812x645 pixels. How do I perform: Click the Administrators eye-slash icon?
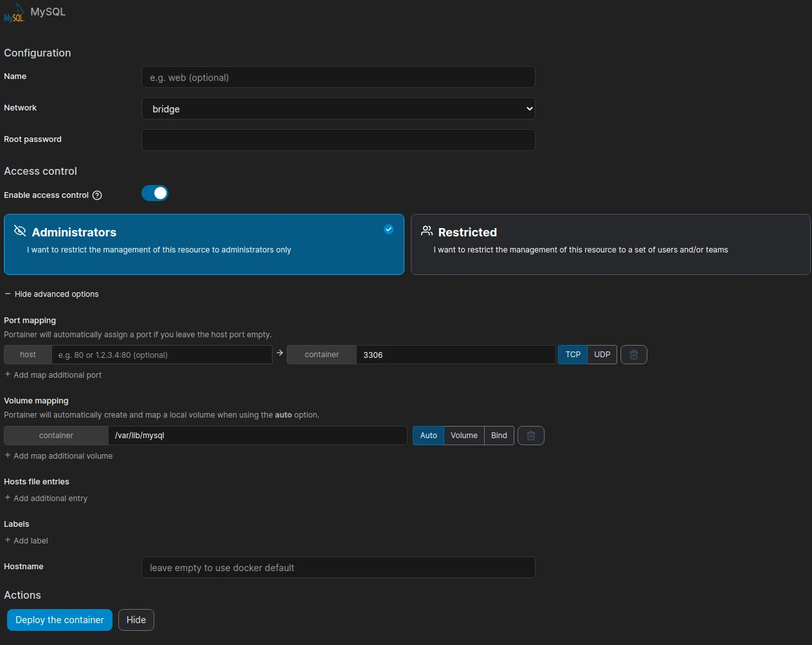tap(20, 231)
